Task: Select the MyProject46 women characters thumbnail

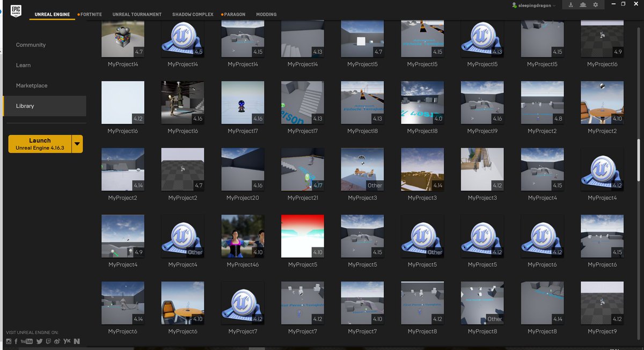Action: pyautogui.click(x=243, y=236)
